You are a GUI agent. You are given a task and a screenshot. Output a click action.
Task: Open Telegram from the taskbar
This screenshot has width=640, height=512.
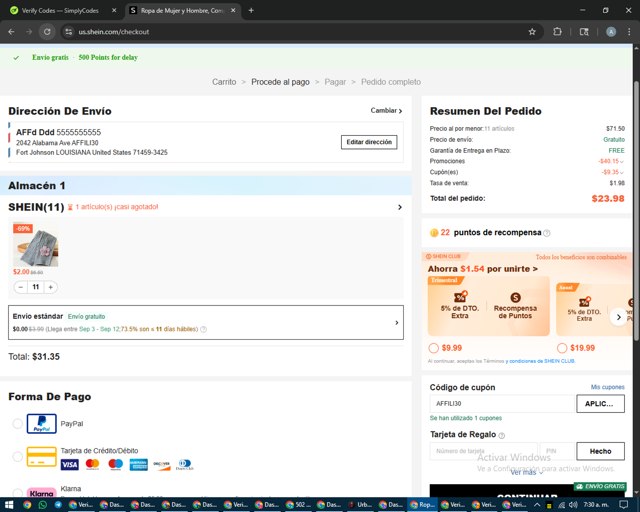(58, 505)
